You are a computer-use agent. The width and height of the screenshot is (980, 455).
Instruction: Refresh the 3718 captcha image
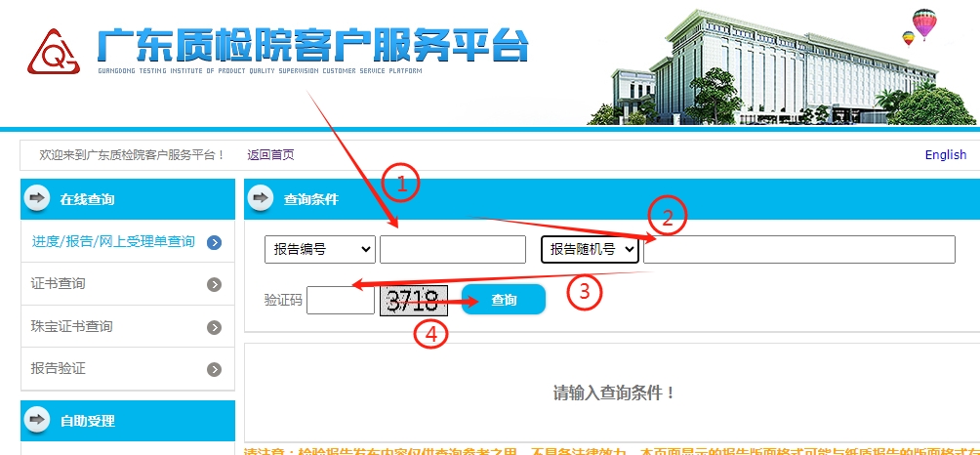[414, 300]
